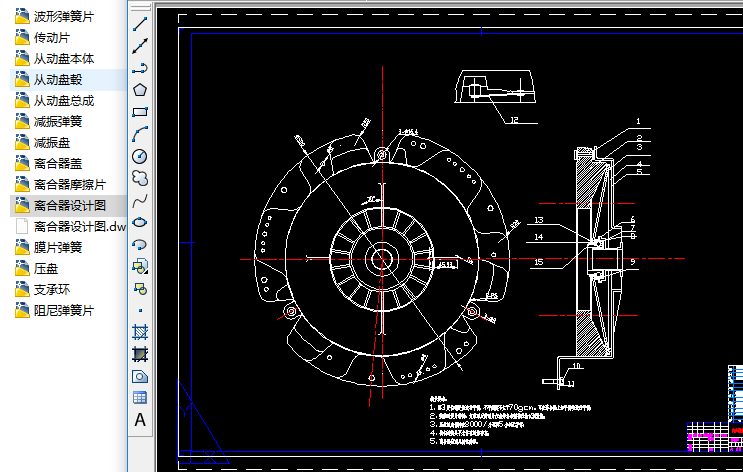Activate the Hatch tool
The image size is (743, 472).
point(140,332)
